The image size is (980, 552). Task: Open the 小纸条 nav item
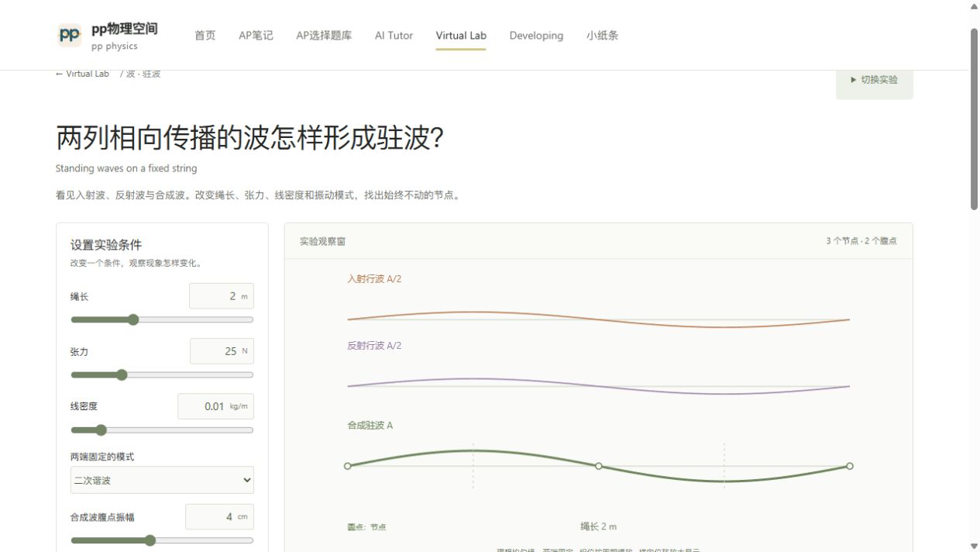tap(602, 36)
